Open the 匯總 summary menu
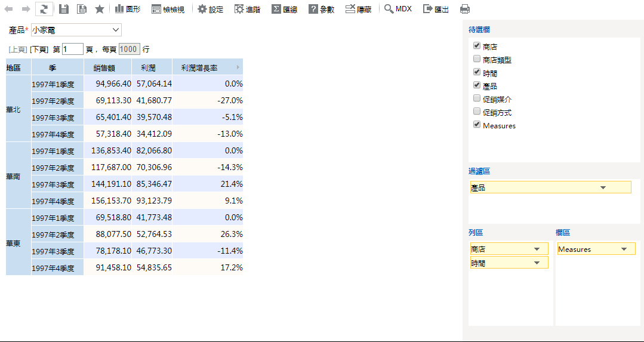This screenshot has height=342, width=644. (284, 9)
